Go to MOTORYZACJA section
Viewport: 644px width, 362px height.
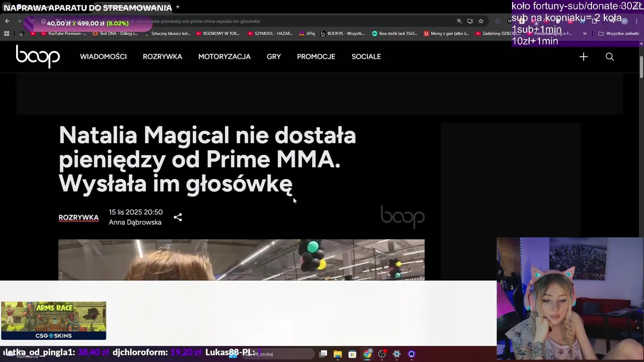[x=224, y=56]
